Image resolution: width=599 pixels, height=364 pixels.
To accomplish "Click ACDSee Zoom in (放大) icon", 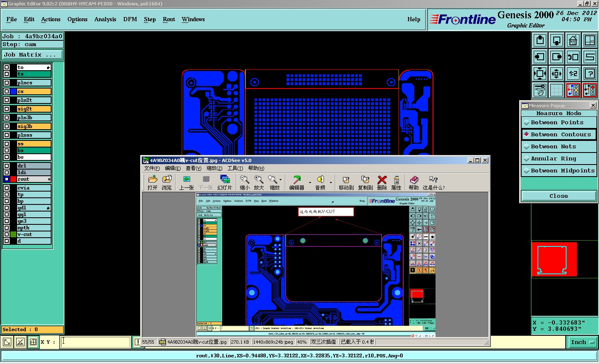I will click(x=259, y=182).
